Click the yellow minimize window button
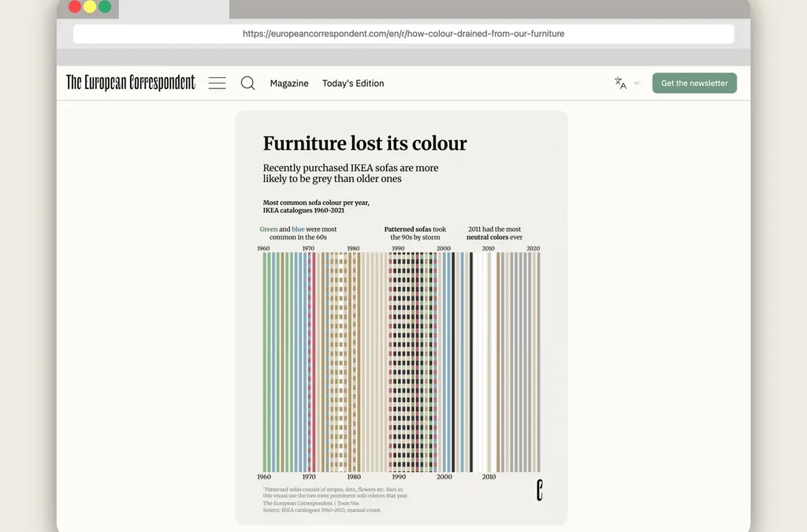Image resolution: width=807 pixels, height=532 pixels. coord(90,6)
